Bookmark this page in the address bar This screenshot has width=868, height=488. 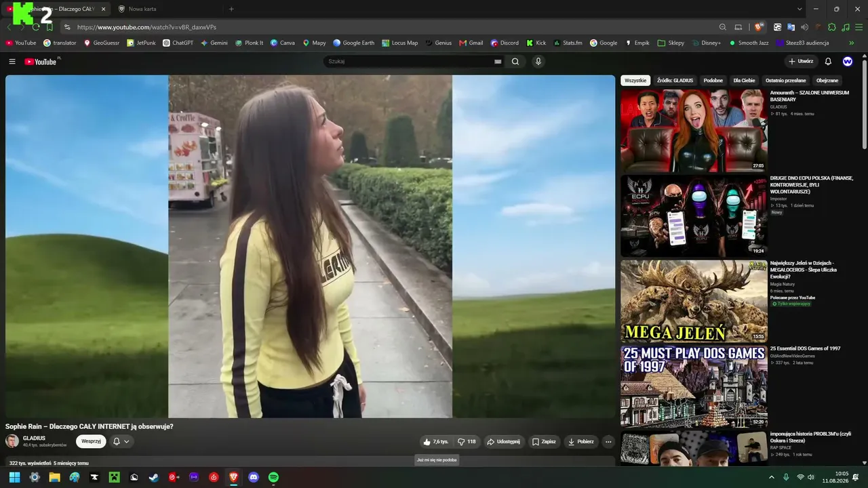coord(50,27)
